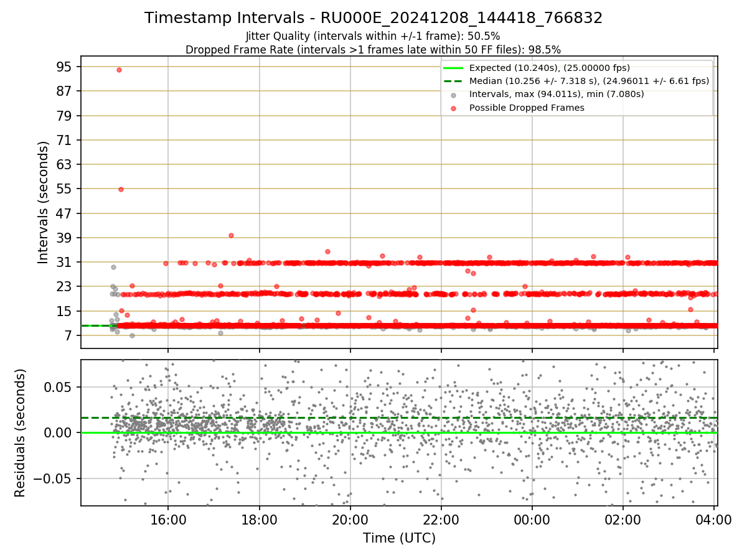The width and height of the screenshot is (747, 560).
Task: Click the '22:00' x-axis tick label
Action: pyautogui.click(x=441, y=519)
